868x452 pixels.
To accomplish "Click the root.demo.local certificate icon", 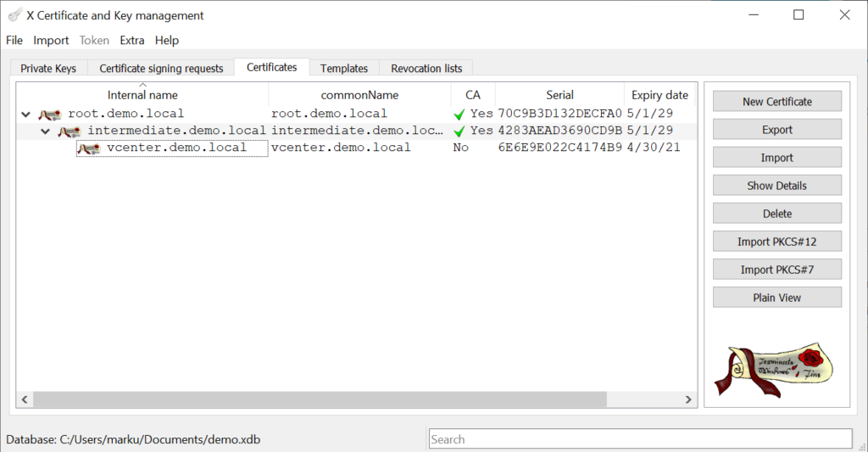I will [x=50, y=114].
